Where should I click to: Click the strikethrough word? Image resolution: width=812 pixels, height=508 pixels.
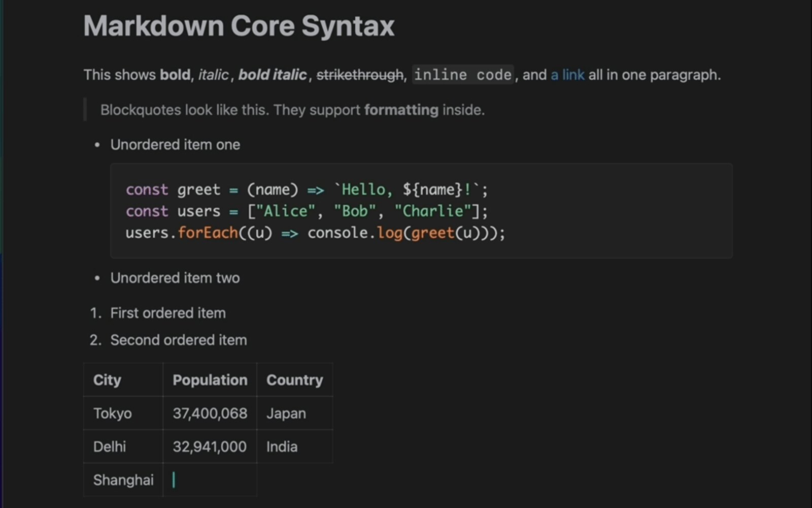pyautogui.click(x=360, y=75)
